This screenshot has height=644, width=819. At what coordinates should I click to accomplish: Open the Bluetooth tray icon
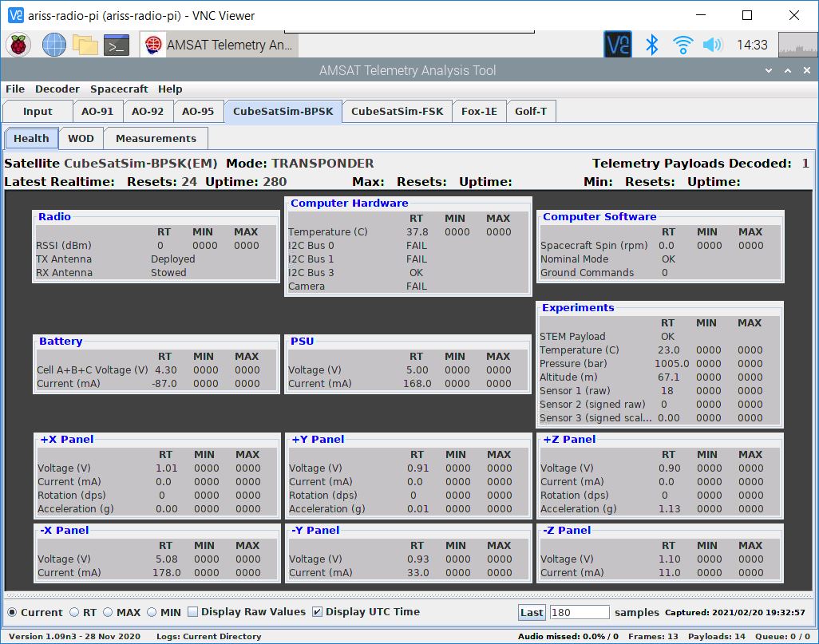click(x=652, y=45)
